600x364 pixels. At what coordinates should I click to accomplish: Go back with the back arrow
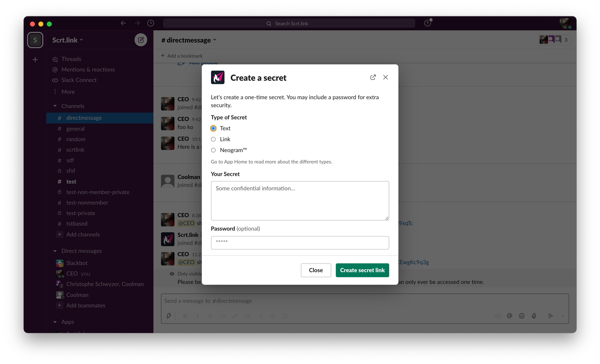pos(123,23)
